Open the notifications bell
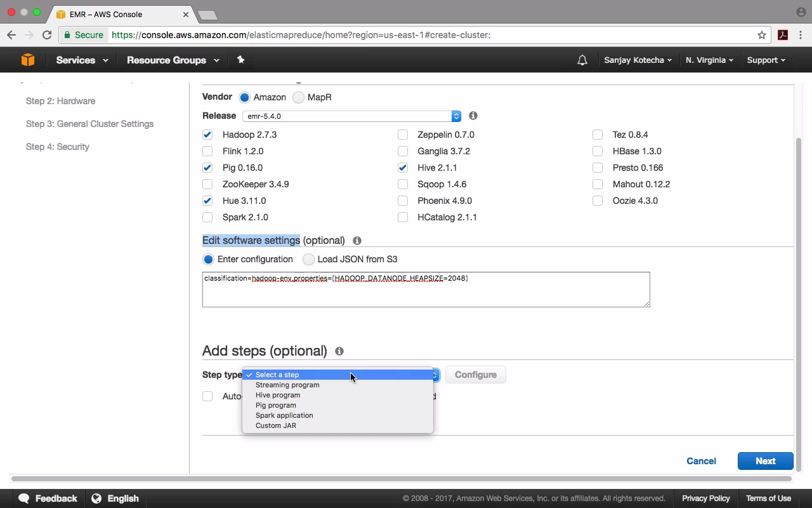 582,60
